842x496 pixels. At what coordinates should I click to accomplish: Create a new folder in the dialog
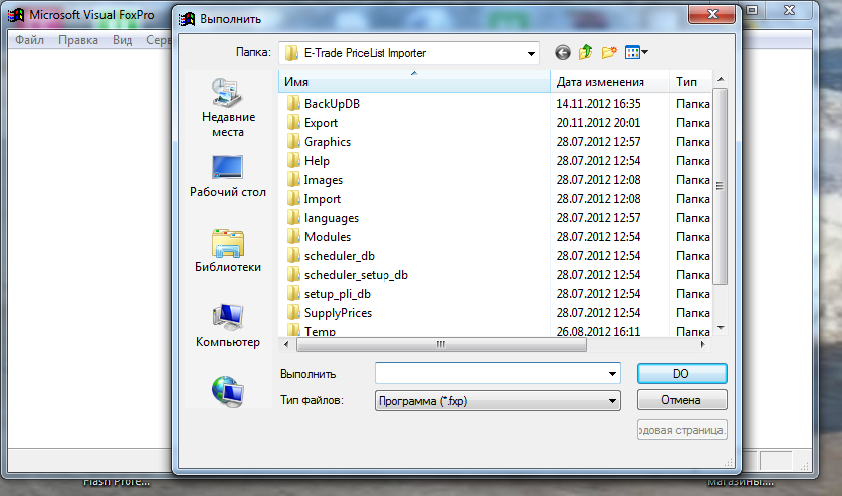coord(609,53)
